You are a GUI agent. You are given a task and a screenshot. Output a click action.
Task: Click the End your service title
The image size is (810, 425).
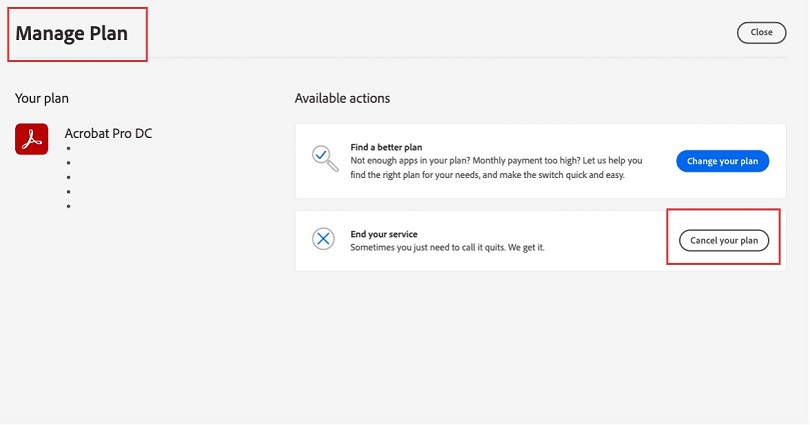[384, 234]
